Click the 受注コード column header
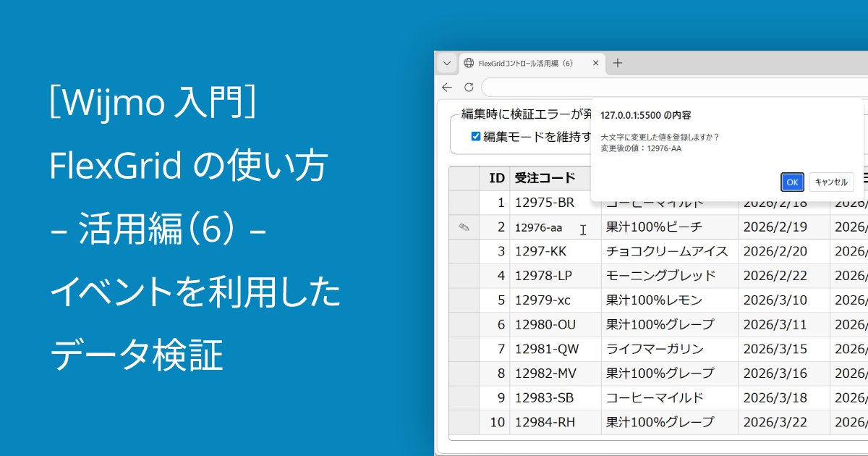 pyautogui.click(x=556, y=178)
